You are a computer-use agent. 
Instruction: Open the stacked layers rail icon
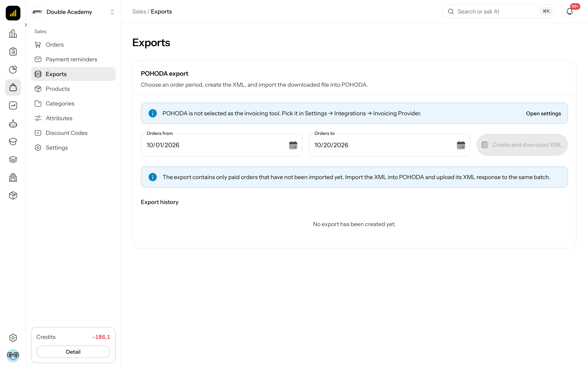(x=13, y=159)
